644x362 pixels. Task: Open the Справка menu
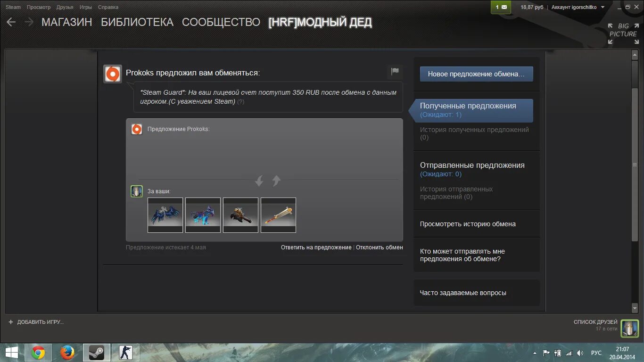[108, 7]
